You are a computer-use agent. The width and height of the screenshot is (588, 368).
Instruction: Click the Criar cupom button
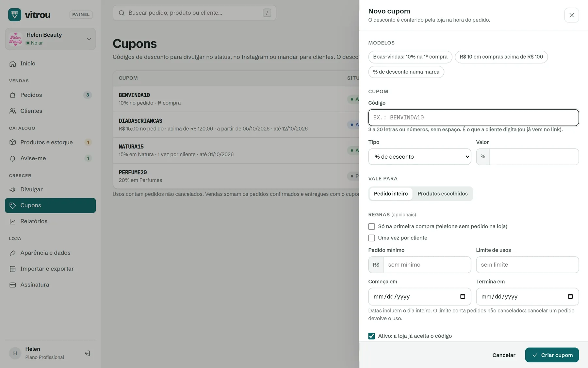point(552,355)
